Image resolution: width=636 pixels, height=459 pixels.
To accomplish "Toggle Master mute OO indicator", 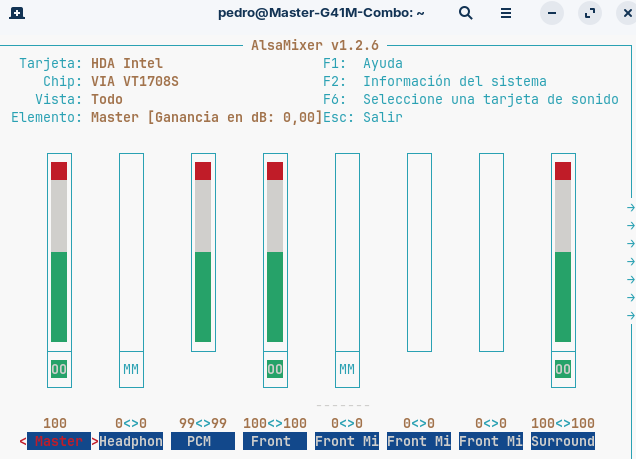I will [59, 369].
